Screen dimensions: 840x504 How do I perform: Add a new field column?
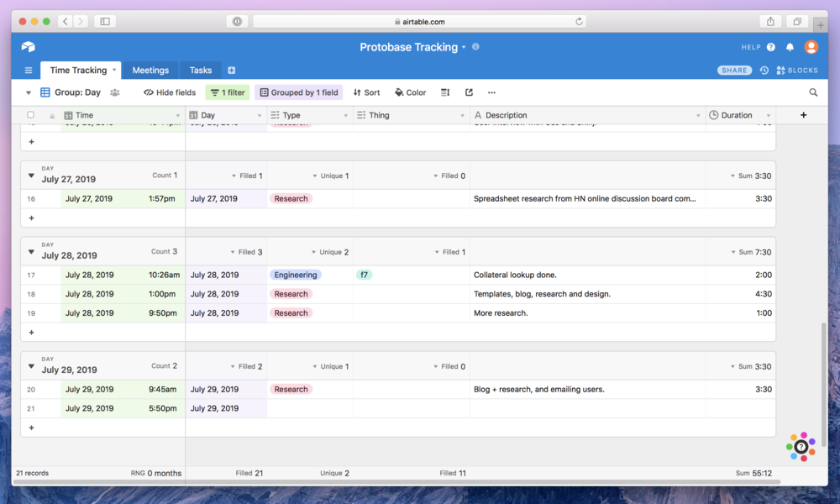803,115
